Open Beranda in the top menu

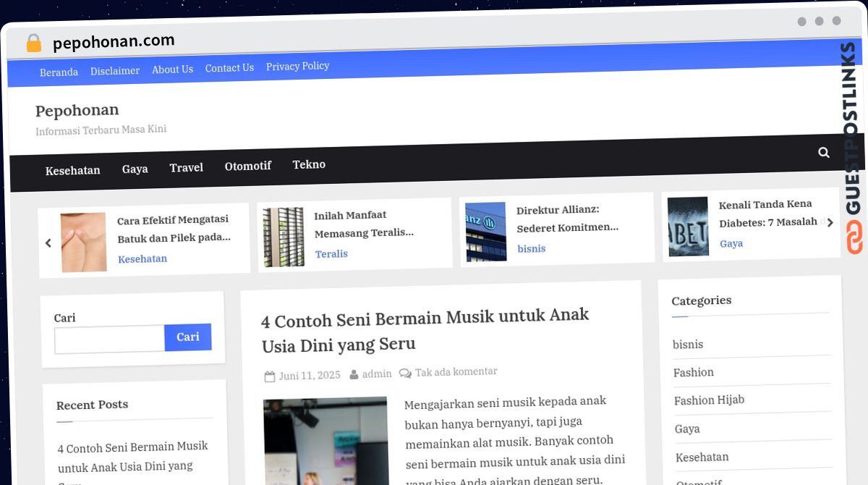click(59, 72)
